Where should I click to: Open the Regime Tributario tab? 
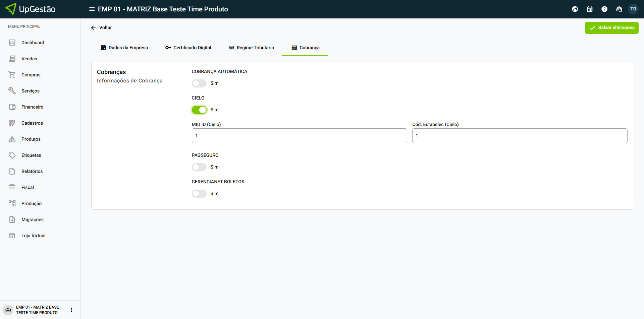point(252,48)
